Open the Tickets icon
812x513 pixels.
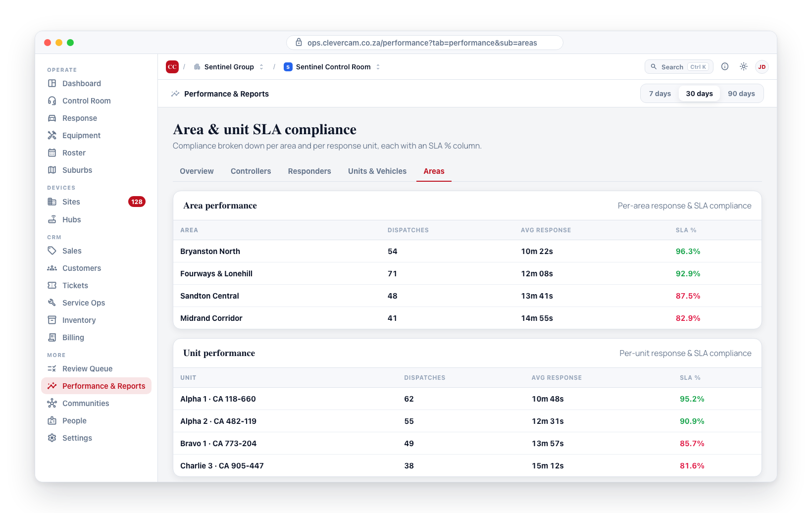tap(52, 285)
